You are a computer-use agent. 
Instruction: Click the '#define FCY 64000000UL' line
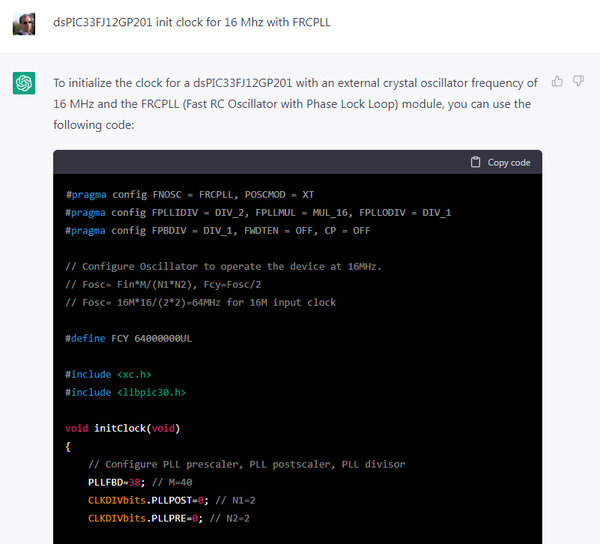tap(129, 339)
